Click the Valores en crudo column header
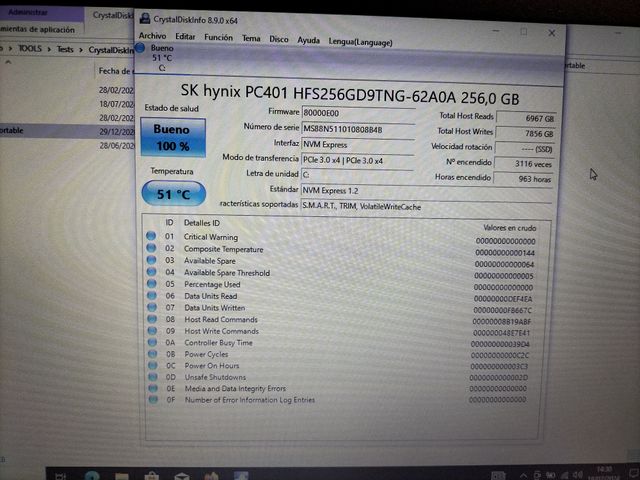The image size is (640, 480). 510,228
